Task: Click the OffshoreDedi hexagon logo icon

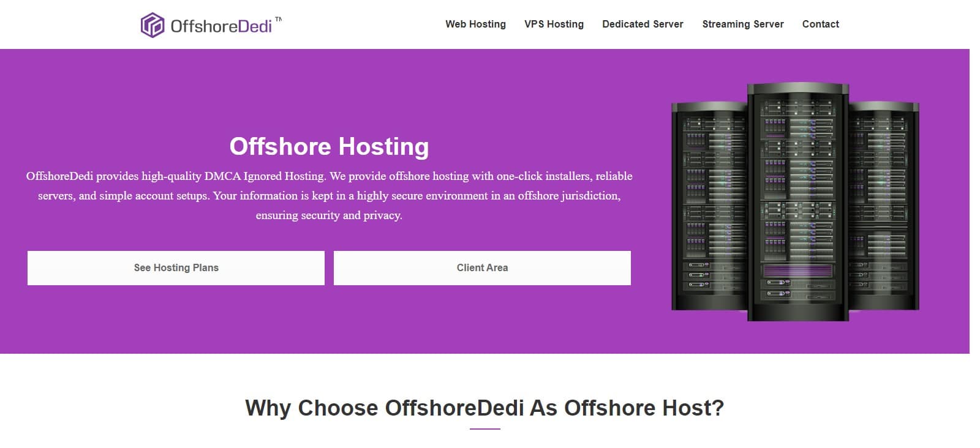Action: point(153,25)
